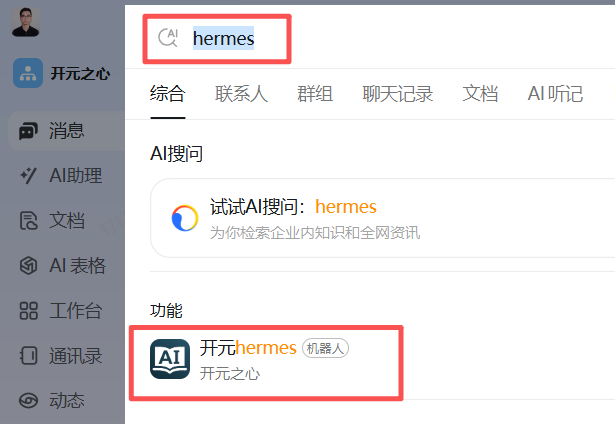Click the AI搜问 colorful circle logo
The width and height of the screenshot is (615, 424).
tap(185, 218)
